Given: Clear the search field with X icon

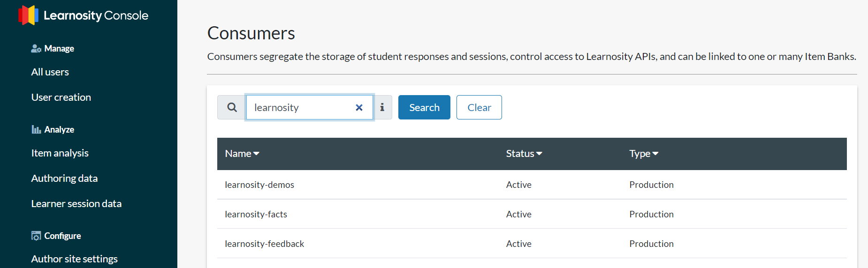Looking at the screenshot, I should pyautogui.click(x=359, y=108).
